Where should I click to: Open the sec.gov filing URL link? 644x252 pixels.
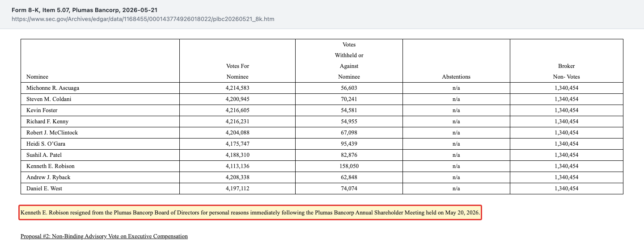coord(143,19)
